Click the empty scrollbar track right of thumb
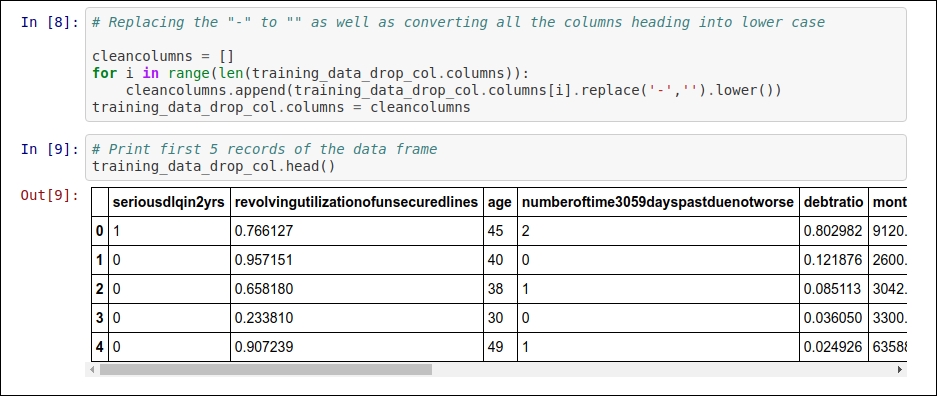The image size is (937, 396). pyautogui.click(x=663, y=370)
